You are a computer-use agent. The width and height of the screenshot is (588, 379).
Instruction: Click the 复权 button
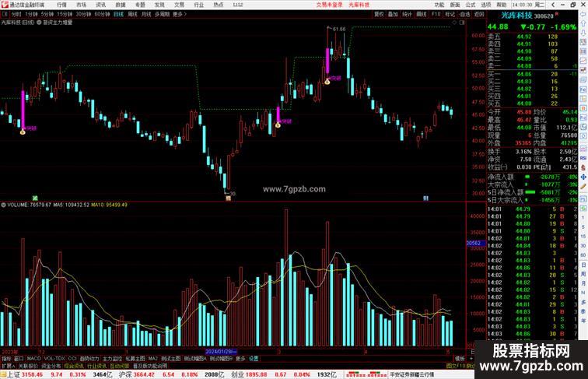coord(379,14)
